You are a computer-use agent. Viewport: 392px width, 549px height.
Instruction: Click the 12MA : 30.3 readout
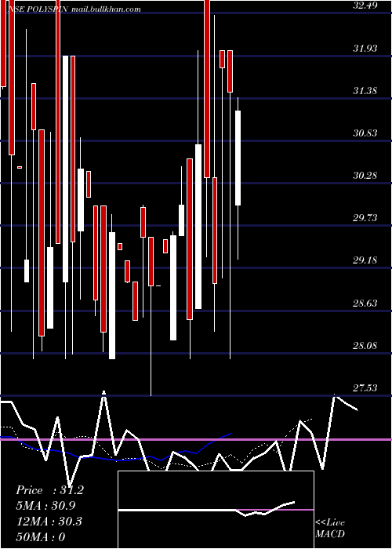49,522
